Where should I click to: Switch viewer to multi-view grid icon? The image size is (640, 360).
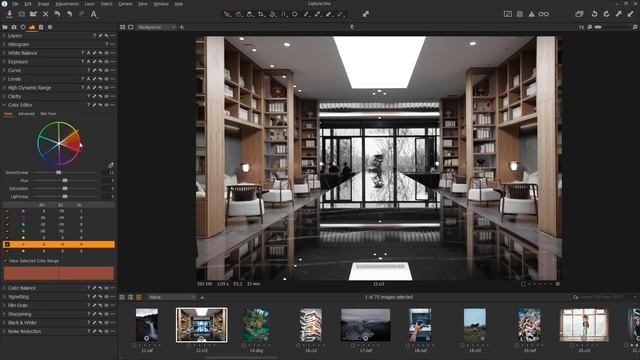[122, 27]
